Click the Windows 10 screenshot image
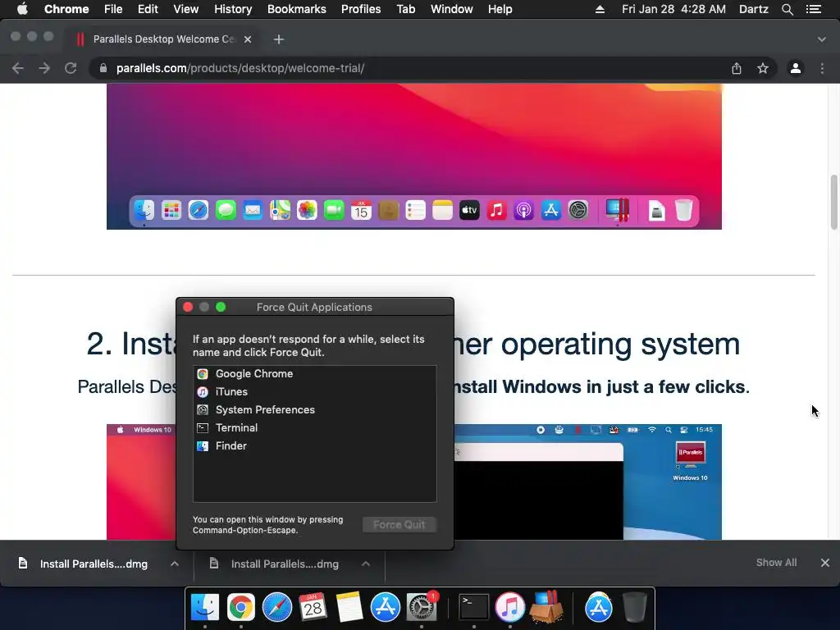Image resolution: width=840 pixels, height=630 pixels. tap(414, 482)
